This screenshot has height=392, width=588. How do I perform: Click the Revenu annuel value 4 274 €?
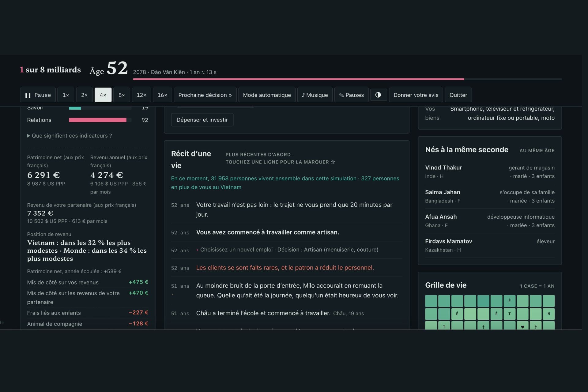tap(107, 175)
